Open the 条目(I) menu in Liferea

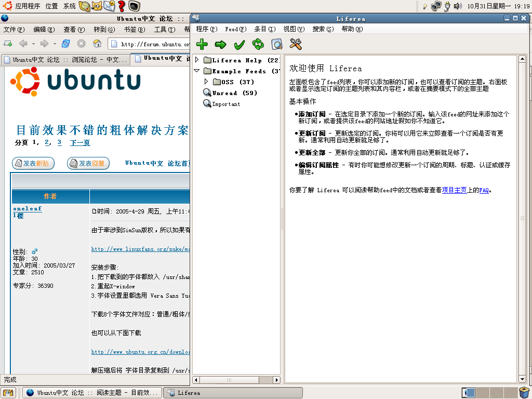(265, 29)
